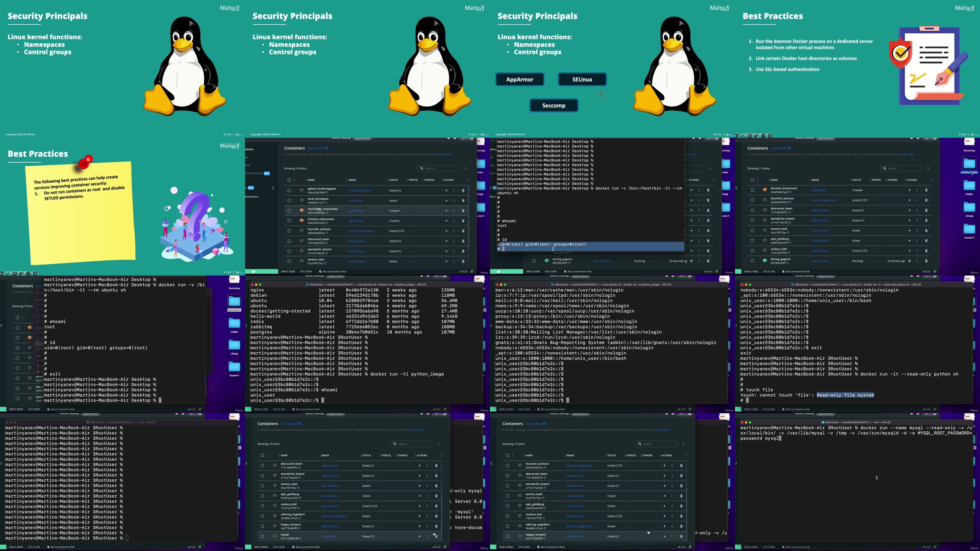Viewport: 980px width, 551px height.
Task: Tick select-all checkbox in 12-item list
Action: point(507,455)
